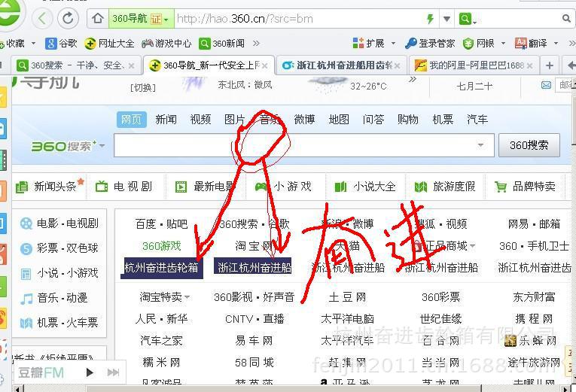Open the 东方财富 link
576x392 pixels.
[x=534, y=296]
